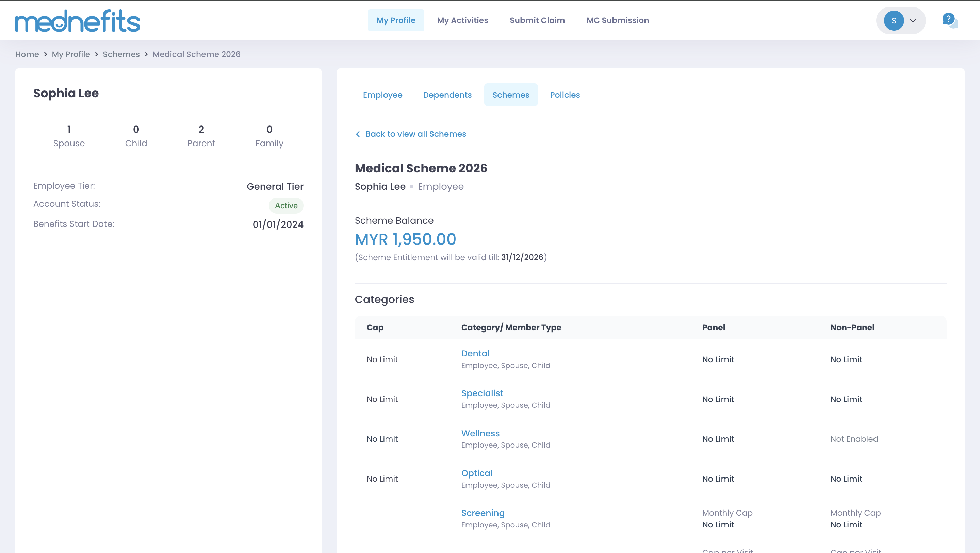This screenshot has height=553, width=980.
Task: Navigate to MC Submission
Action: pos(618,20)
